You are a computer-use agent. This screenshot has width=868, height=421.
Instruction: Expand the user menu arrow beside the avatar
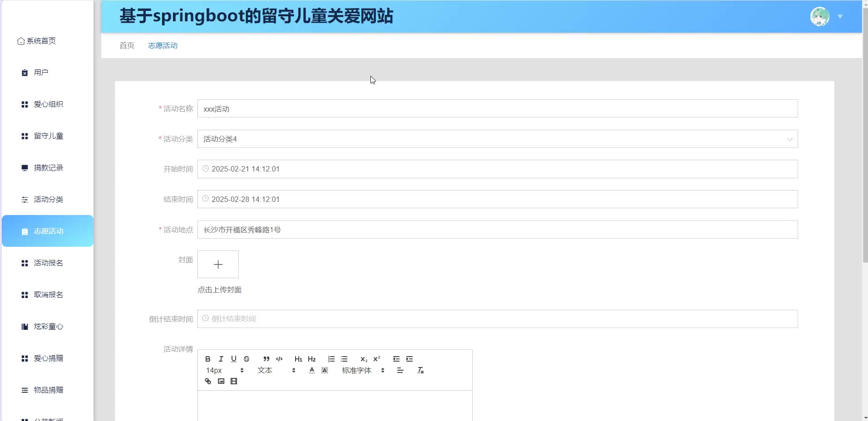coord(840,17)
